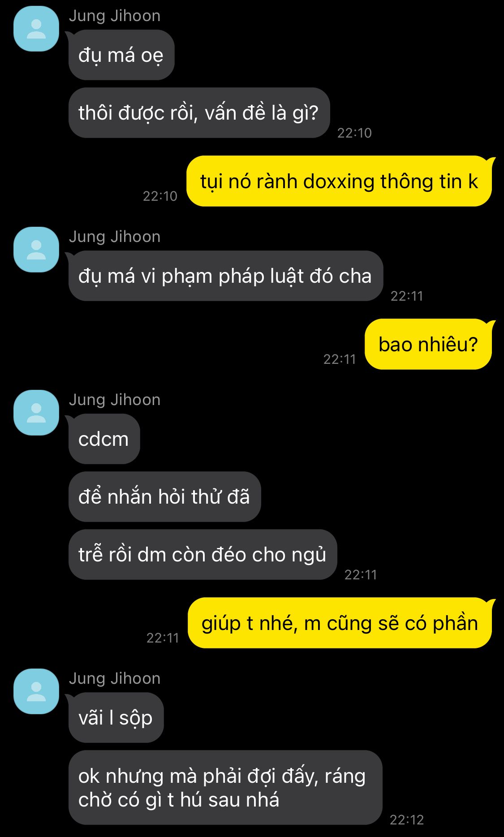Tap avatar beside the 'vãi l sộp' message

coord(36,691)
